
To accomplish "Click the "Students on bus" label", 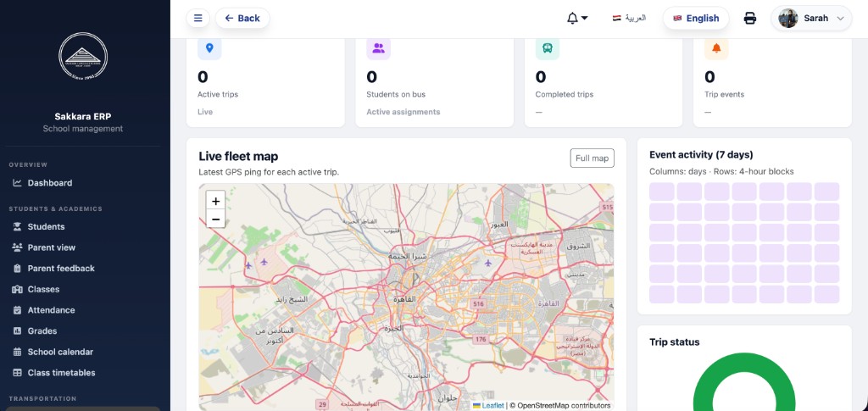I will click(396, 95).
